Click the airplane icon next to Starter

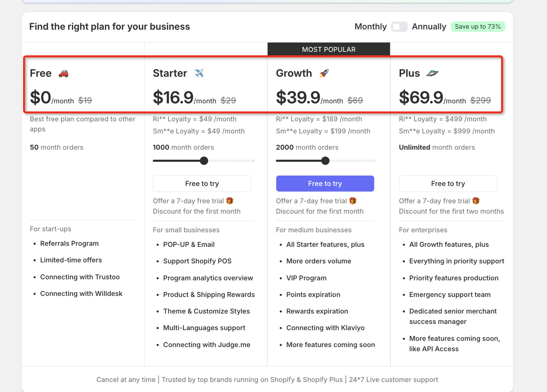[199, 73]
